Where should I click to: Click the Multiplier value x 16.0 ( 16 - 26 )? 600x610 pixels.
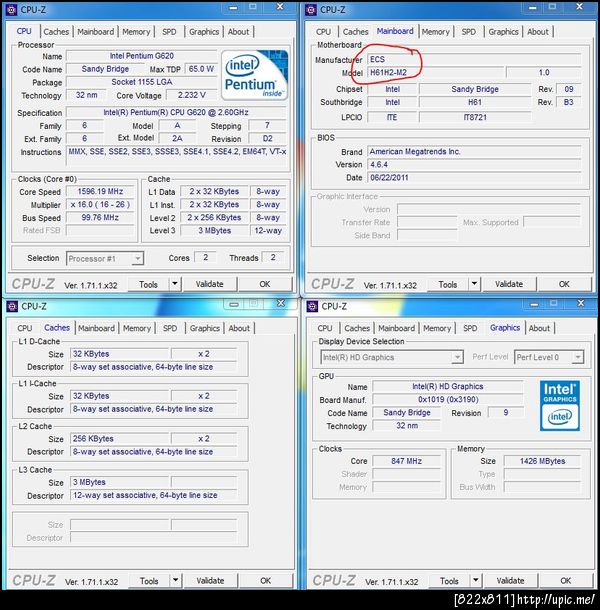(x=100, y=205)
